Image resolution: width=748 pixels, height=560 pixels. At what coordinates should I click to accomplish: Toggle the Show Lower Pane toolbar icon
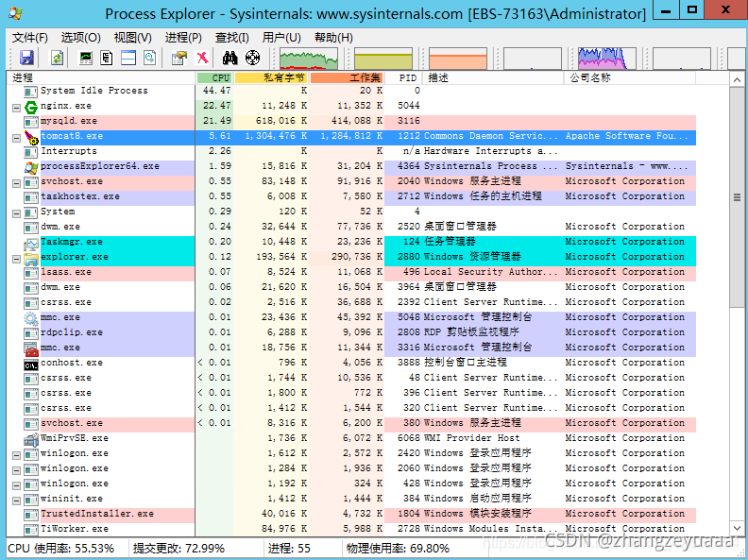(x=128, y=58)
